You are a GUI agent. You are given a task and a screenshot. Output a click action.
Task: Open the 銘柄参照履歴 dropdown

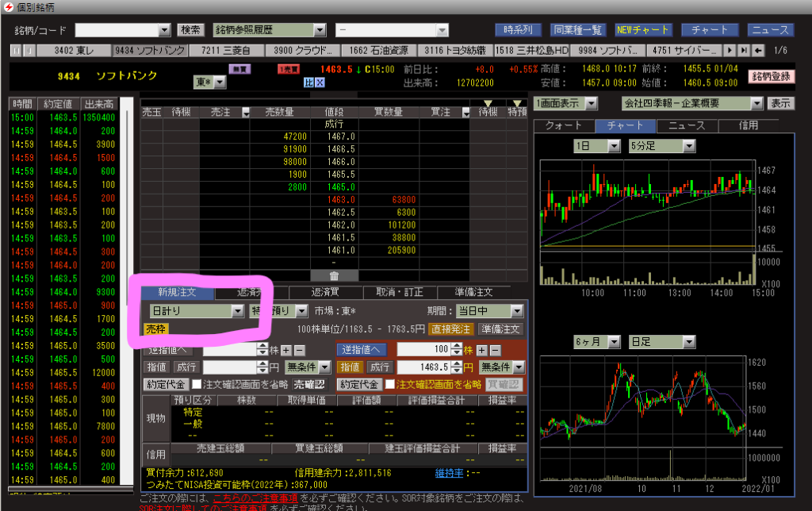tap(320, 30)
